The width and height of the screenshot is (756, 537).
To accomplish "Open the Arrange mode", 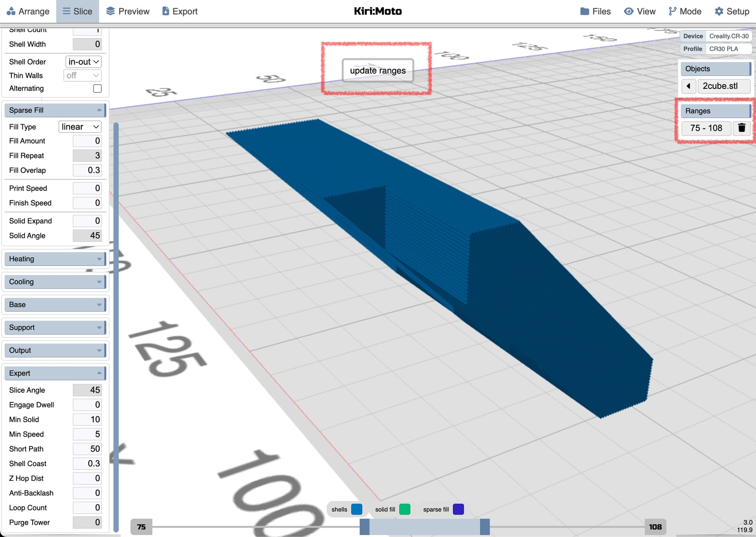I will click(x=28, y=11).
